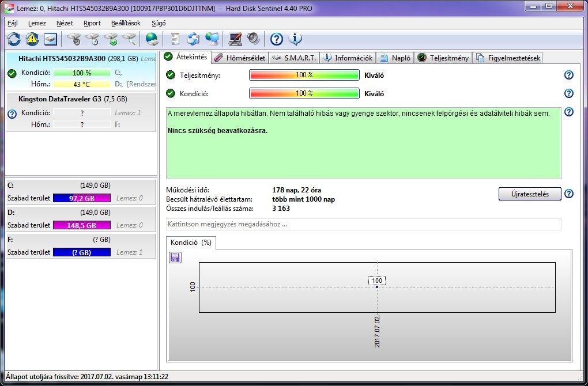
Task: Click the disk with green checkmark icon
Action: pyautogui.click(x=111, y=39)
